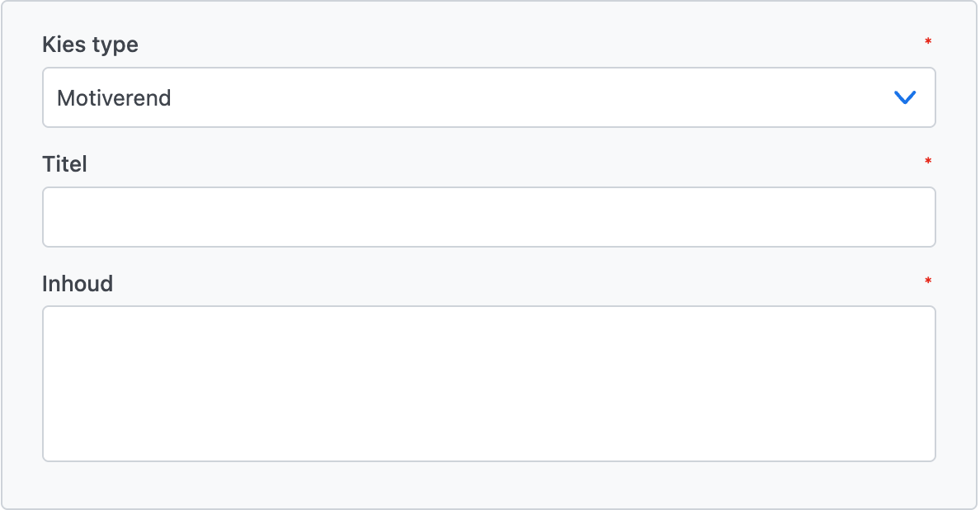Select the large Inhoud content box
Viewport: 980px width, 510px height.
click(x=488, y=384)
